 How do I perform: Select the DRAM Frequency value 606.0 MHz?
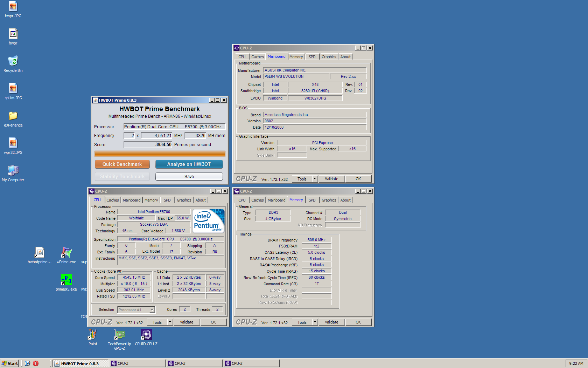pos(317,240)
